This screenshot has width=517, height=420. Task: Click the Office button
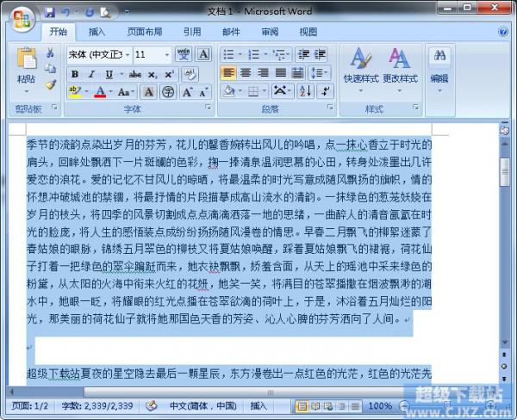pos(22,19)
